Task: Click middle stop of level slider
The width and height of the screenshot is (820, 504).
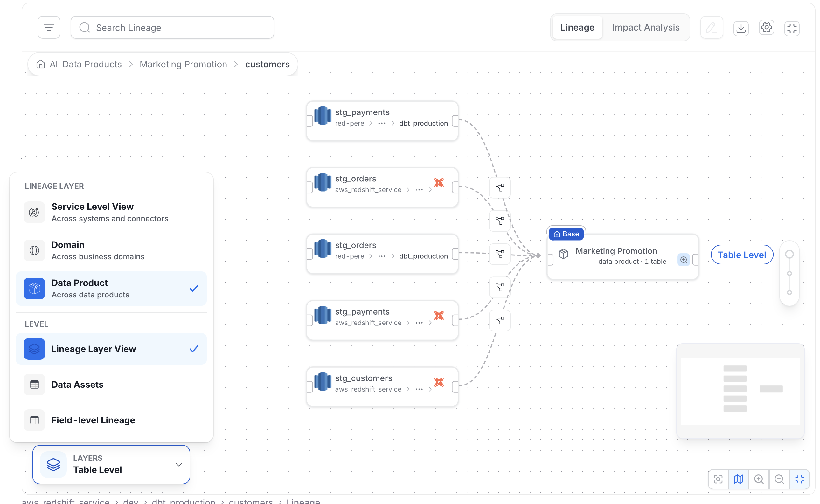Action: coord(789,273)
